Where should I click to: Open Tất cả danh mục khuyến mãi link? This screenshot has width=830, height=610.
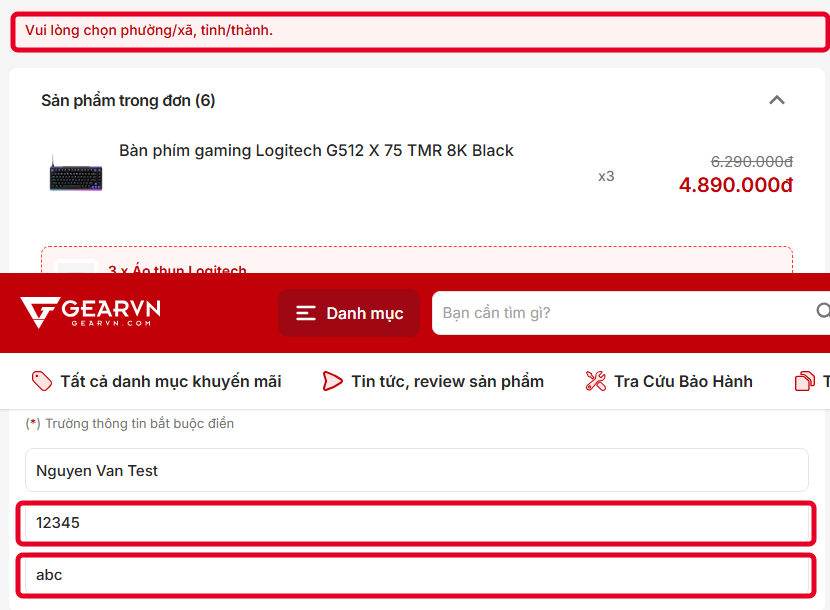[157, 381]
